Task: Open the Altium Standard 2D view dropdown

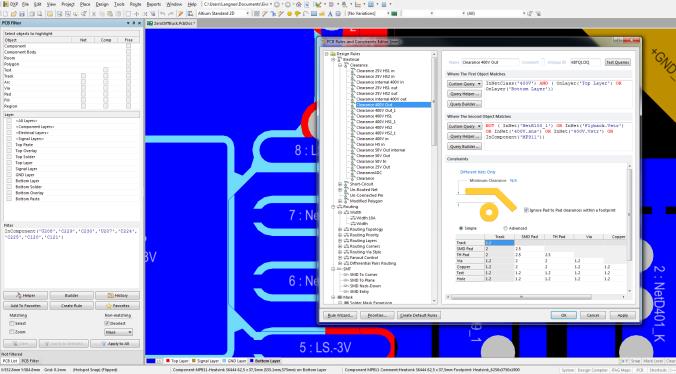Action: pos(224,14)
